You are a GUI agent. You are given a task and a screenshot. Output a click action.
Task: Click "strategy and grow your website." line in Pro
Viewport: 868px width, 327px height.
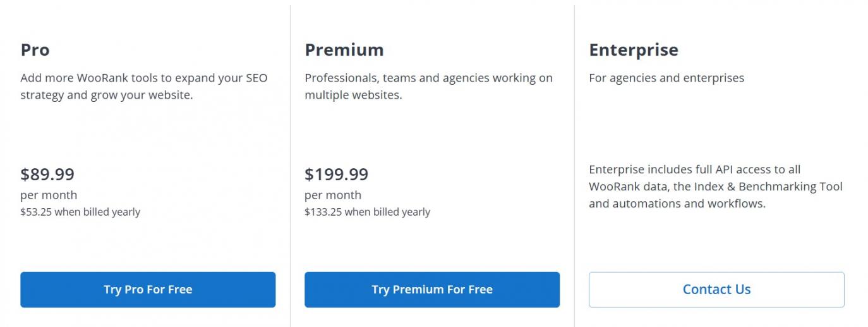pos(106,96)
